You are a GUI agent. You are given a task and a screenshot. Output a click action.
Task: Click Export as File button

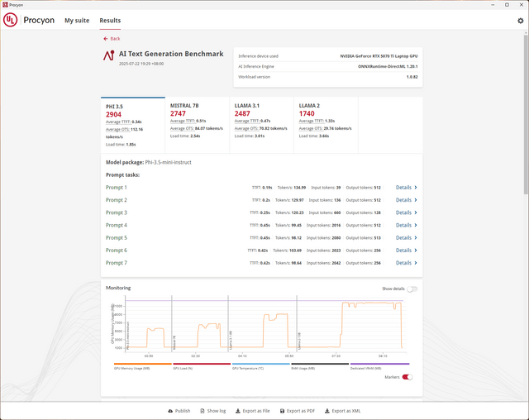point(252,411)
